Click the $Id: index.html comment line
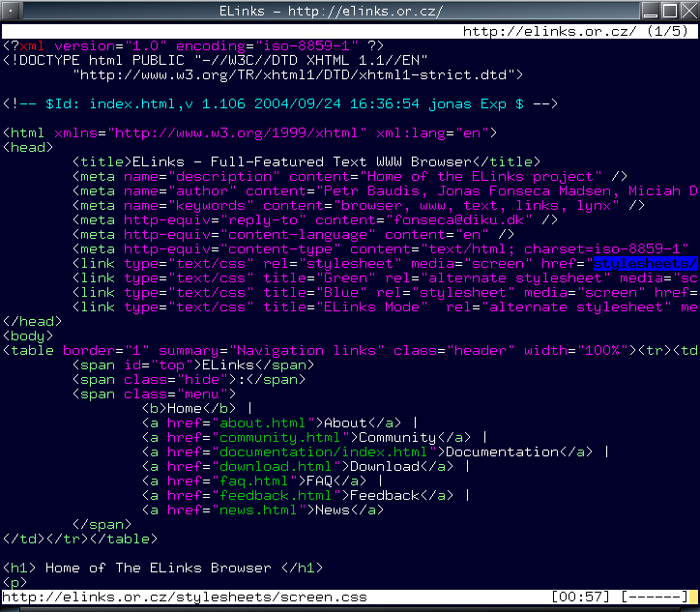700x612 pixels. 280,104
